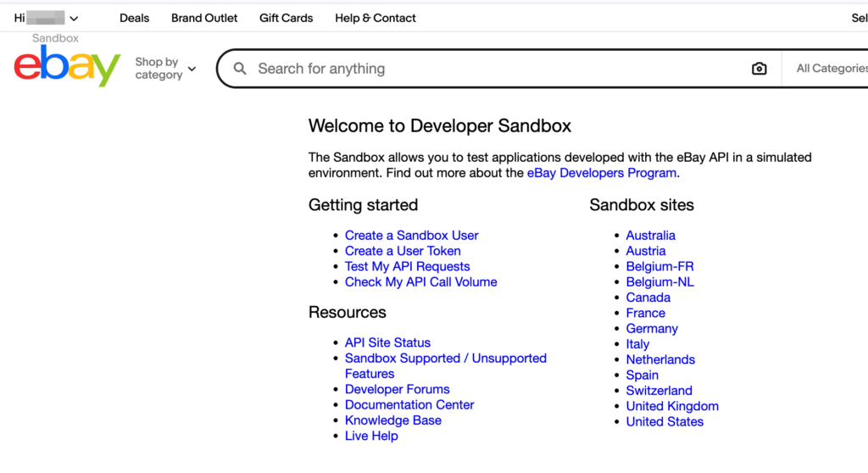Expand the Hi user account dropdown
Screen dimensions: 868x473
tap(47, 19)
